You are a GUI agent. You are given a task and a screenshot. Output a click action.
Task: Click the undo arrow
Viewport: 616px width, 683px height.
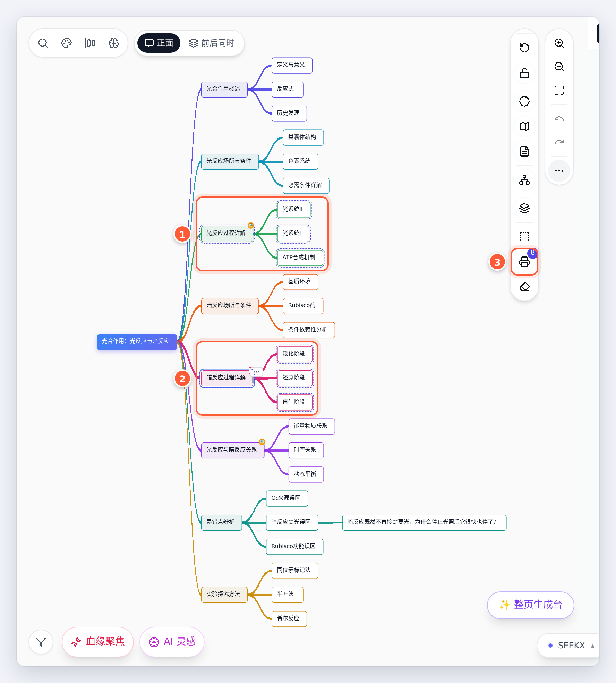[559, 119]
